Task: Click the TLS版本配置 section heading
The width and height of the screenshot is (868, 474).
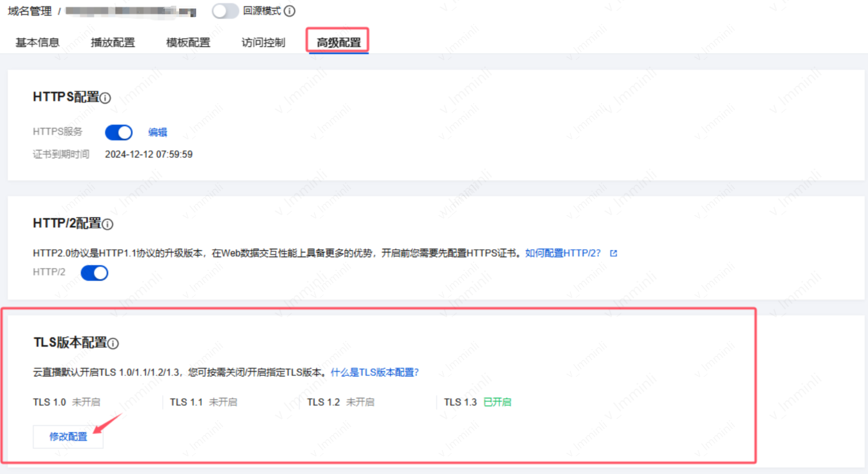Action: (70, 342)
